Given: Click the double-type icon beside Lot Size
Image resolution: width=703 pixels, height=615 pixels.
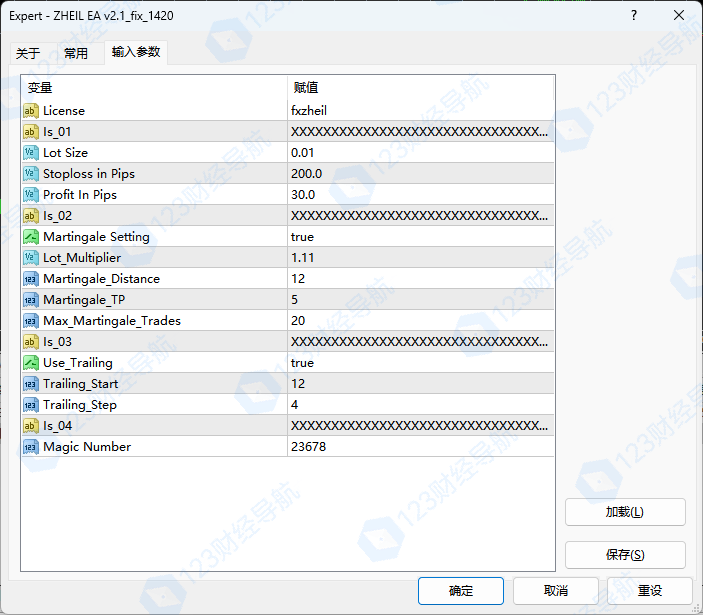Looking at the screenshot, I should point(30,153).
